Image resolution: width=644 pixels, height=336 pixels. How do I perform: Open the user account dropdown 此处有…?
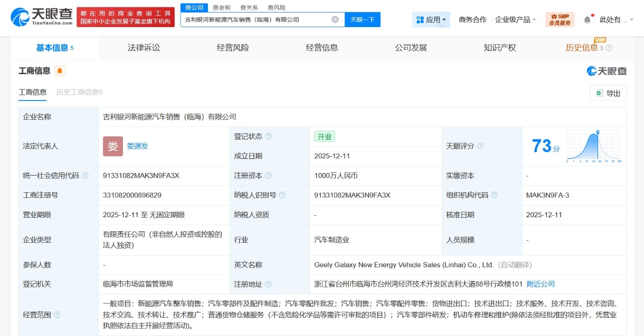[x=616, y=20]
